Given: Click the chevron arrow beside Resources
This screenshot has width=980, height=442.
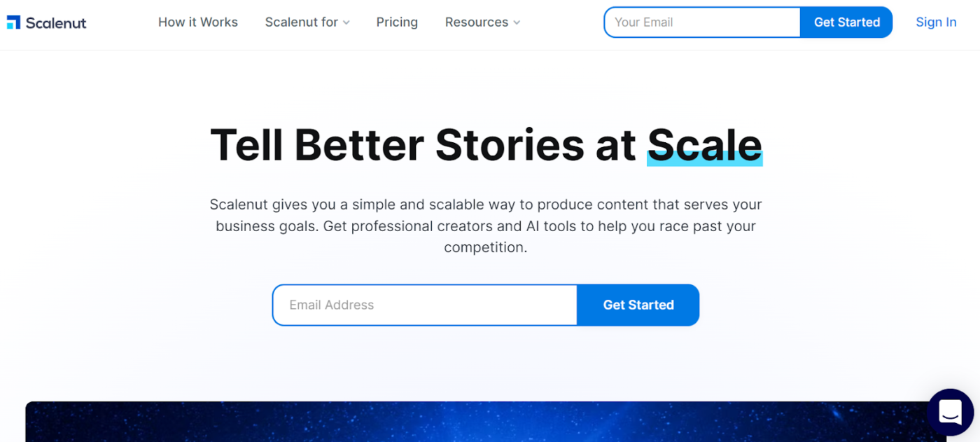Looking at the screenshot, I should 517,23.
